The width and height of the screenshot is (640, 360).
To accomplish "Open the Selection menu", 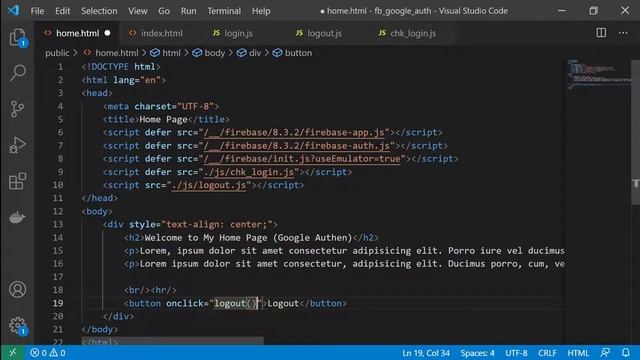I will (x=99, y=11).
